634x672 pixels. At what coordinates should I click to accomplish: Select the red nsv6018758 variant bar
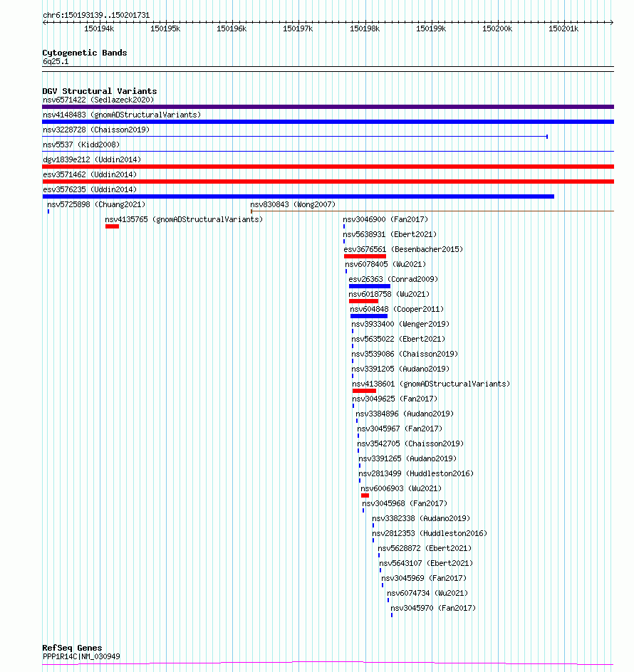tap(364, 301)
